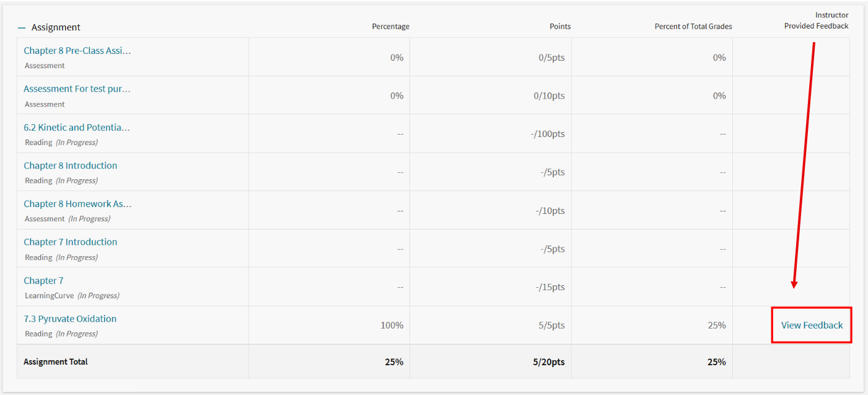Viewport: 868px width, 395px height.
Task: Click the Percentage column header
Action: [x=390, y=26]
